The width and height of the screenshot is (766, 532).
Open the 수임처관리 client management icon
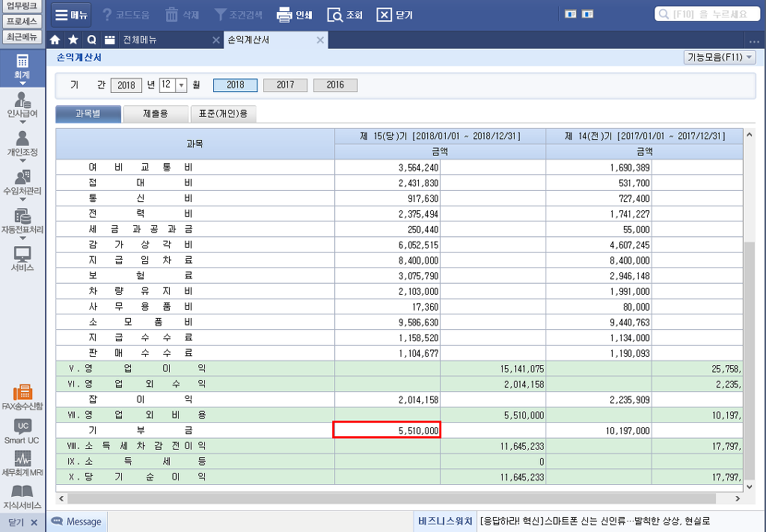tap(22, 182)
